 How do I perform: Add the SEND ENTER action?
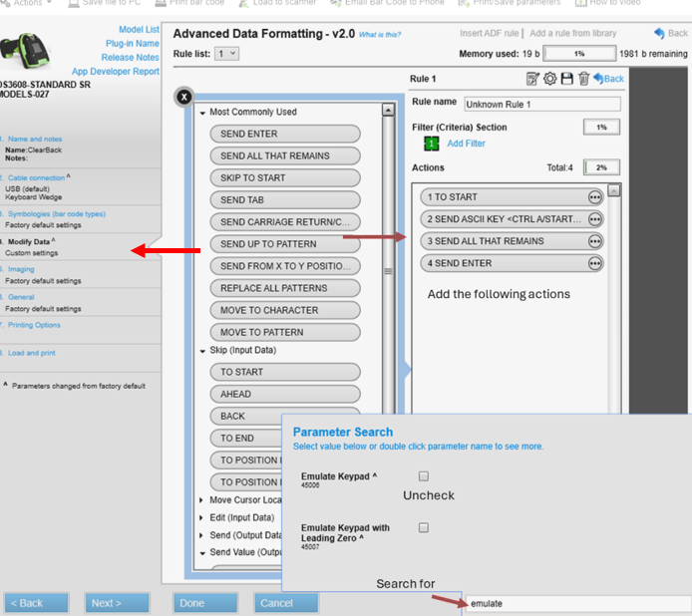285,134
